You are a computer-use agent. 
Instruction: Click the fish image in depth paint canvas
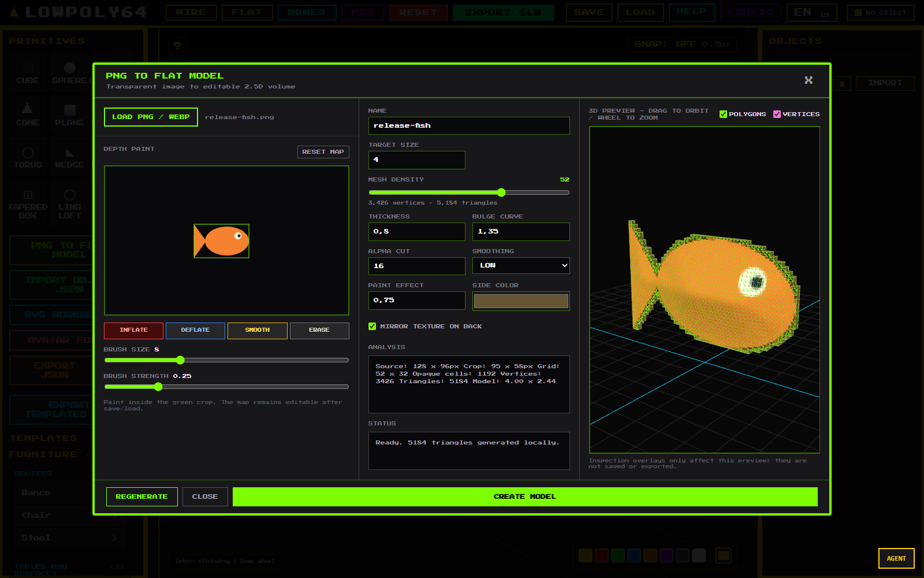coord(221,241)
